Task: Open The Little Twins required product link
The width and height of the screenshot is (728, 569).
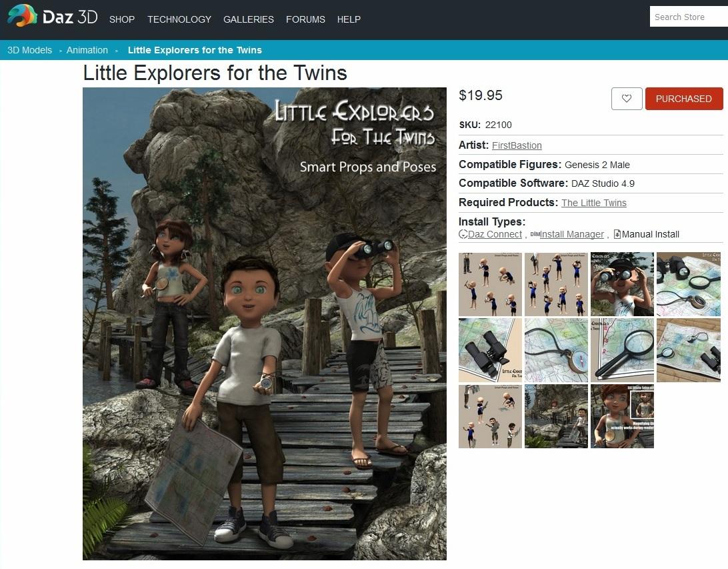Action: pyautogui.click(x=594, y=203)
